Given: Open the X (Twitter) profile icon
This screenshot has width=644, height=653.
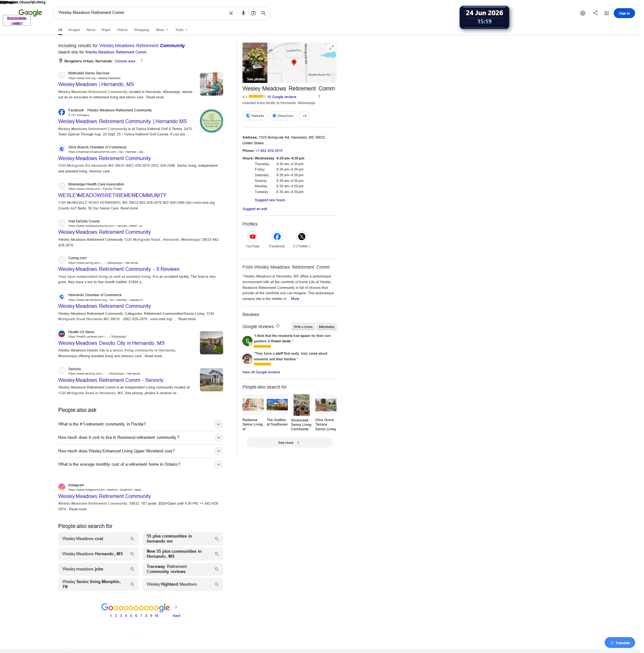Looking at the screenshot, I should (302, 237).
